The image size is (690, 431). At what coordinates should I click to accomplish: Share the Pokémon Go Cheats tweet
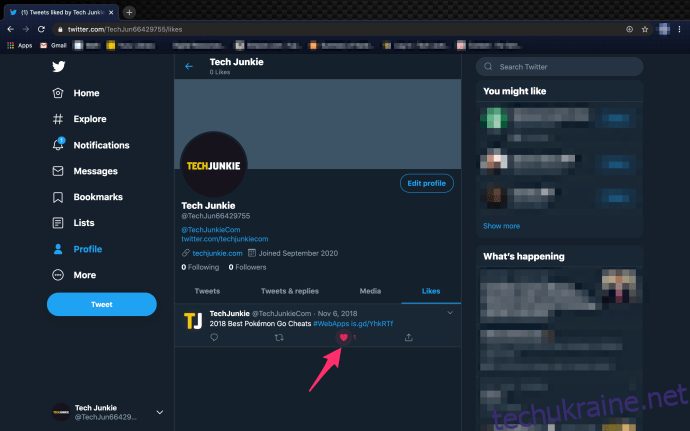408,337
